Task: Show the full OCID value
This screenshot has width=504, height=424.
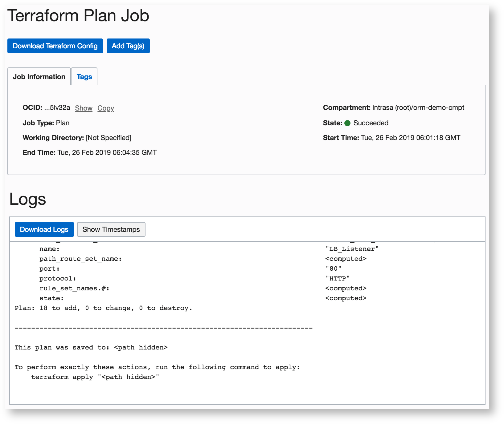Action: (84, 108)
